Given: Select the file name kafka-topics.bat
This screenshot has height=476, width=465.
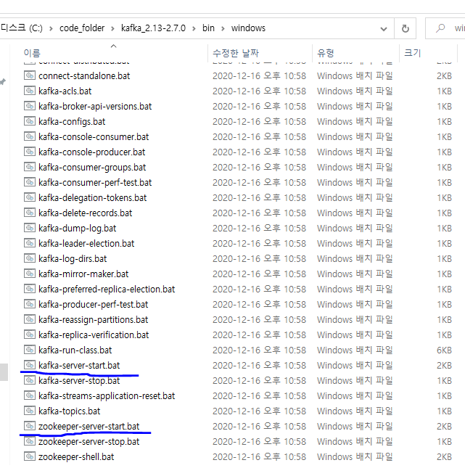Looking at the screenshot, I should click(x=69, y=411).
